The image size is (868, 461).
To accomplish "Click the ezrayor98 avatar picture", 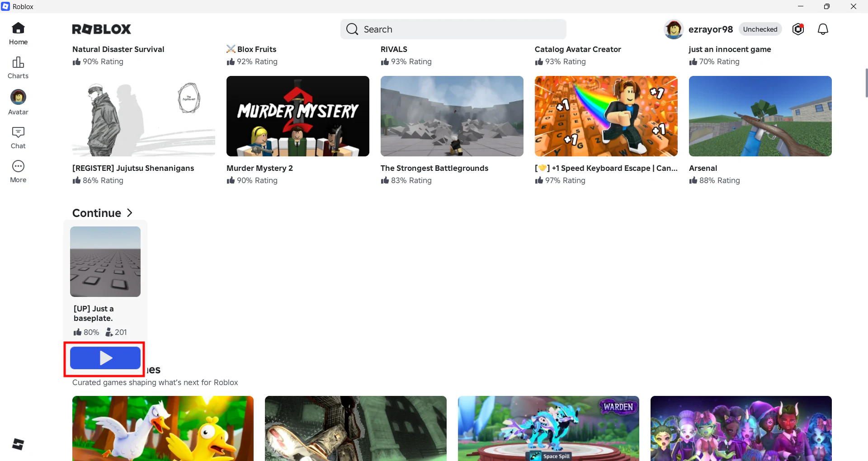I will point(674,29).
